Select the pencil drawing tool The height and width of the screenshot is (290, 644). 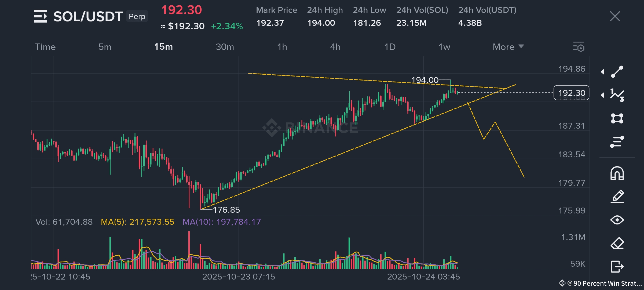click(617, 197)
